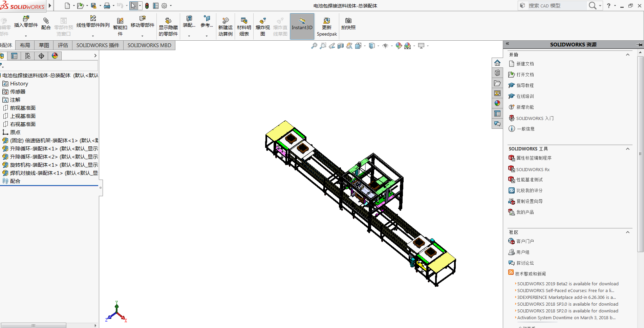Click the Bill of Materials (材料明细表) tool

pos(244,26)
